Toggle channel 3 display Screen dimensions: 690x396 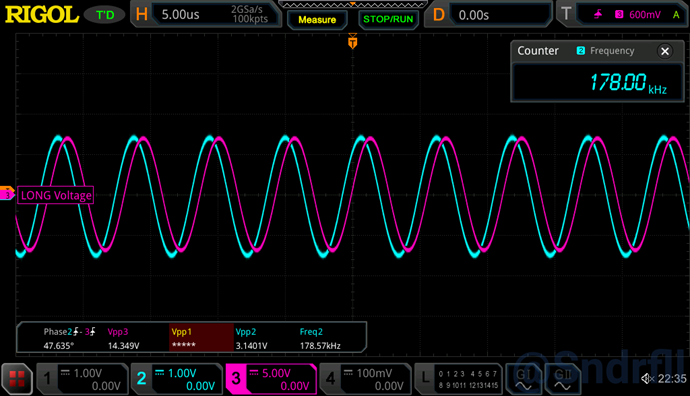271,379
